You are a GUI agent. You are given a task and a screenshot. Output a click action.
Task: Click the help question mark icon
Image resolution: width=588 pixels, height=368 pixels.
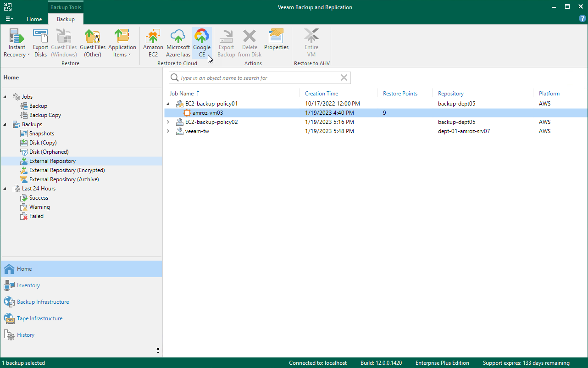[x=582, y=18]
